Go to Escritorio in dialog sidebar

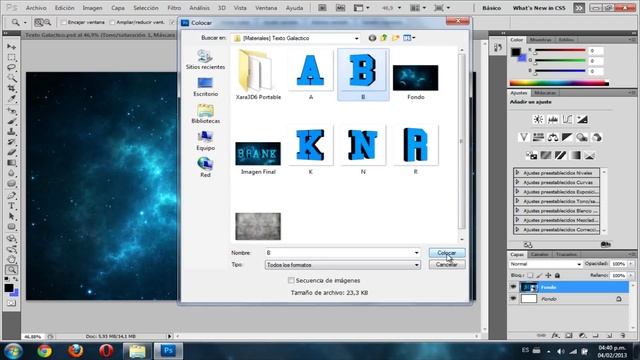(x=205, y=87)
